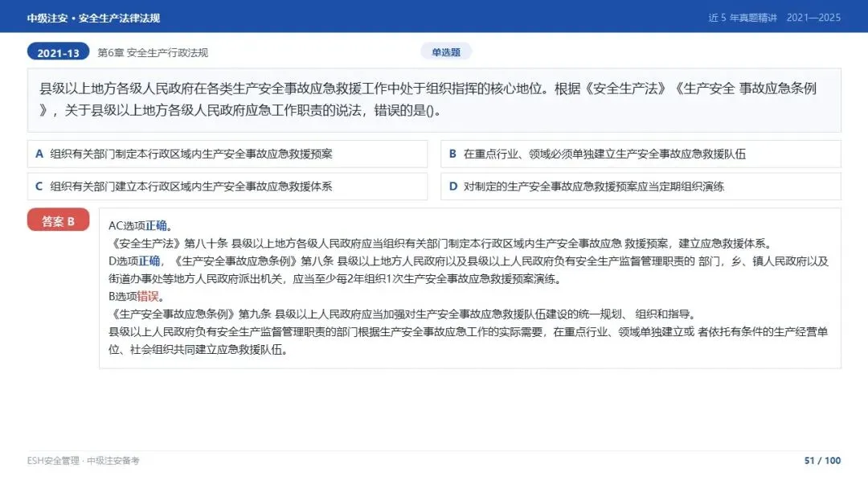Click the chapter label 第6章 安全生产行政法规
Screen dimensions: 868x489
[x=153, y=52]
